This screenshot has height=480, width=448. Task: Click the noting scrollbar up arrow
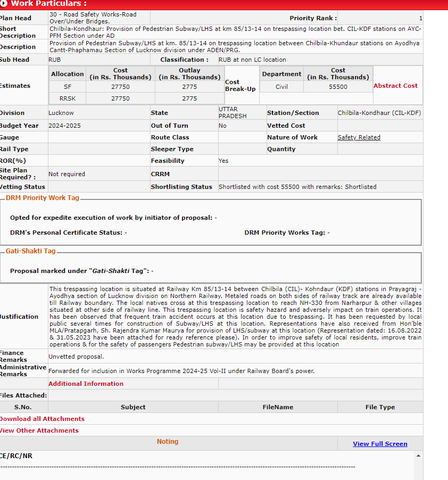click(x=418, y=456)
